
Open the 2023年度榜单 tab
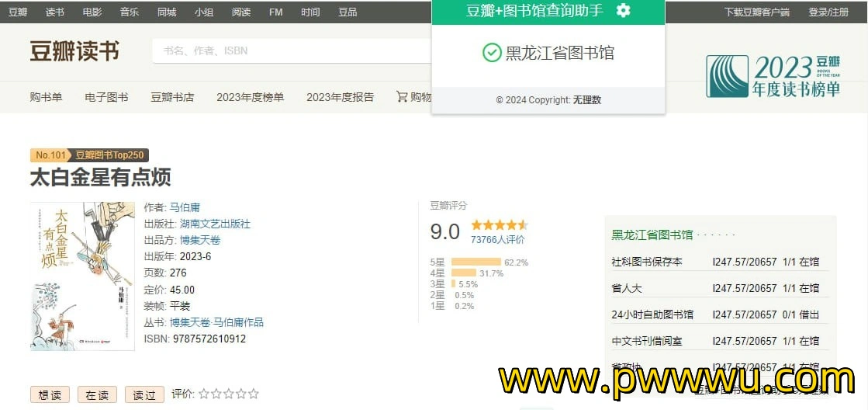click(x=251, y=97)
